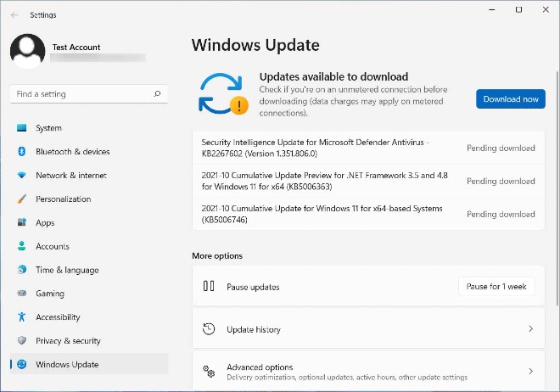Expand Advanced options chevron
This screenshot has width=560, height=392.
530,372
